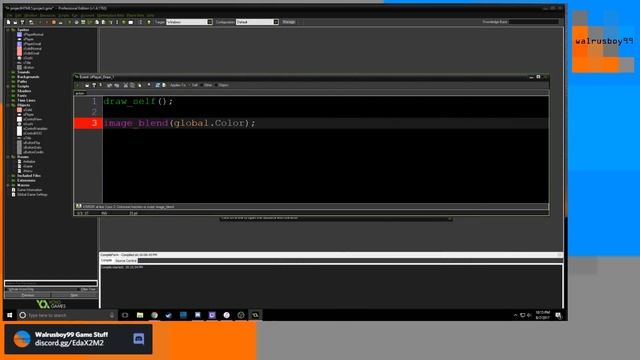
Task: Click the Game Information page icon
Action: coord(13,190)
